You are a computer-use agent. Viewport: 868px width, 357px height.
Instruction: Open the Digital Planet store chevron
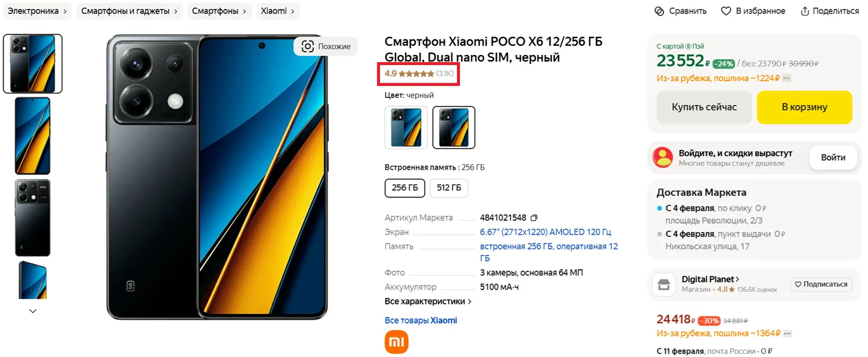[x=738, y=279]
